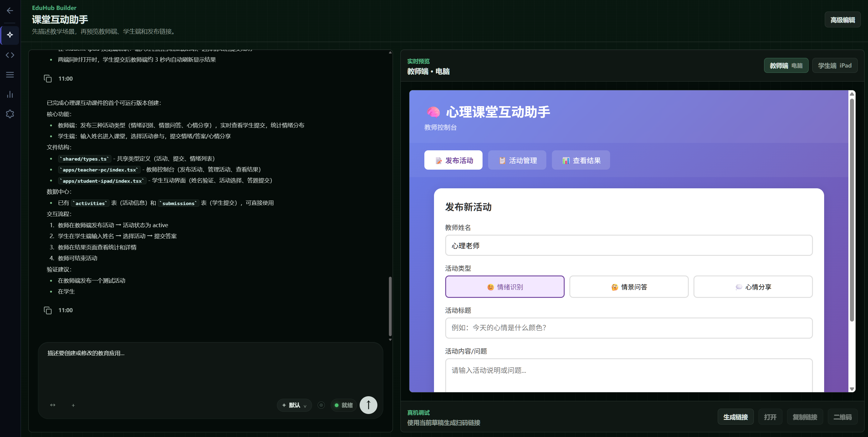Click the apps/teacher-pc/index.tsx code label

click(x=100, y=170)
